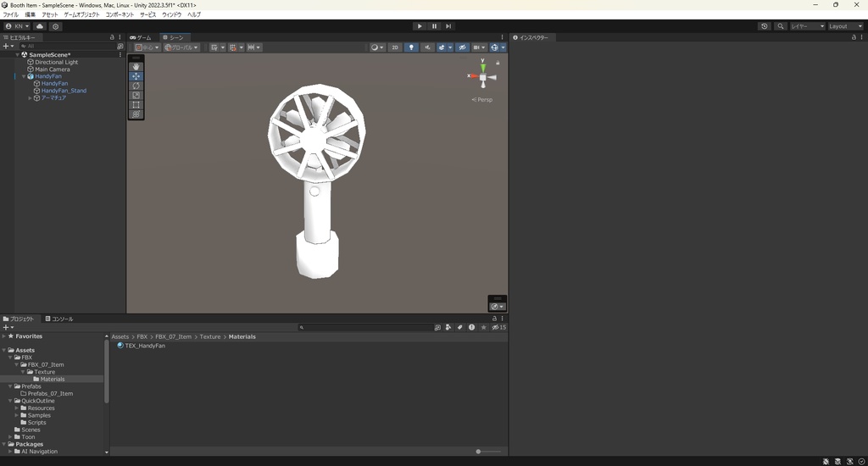Click Texture in the breadcrumb path
This screenshot has width=868, height=466.
coord(210,336)
